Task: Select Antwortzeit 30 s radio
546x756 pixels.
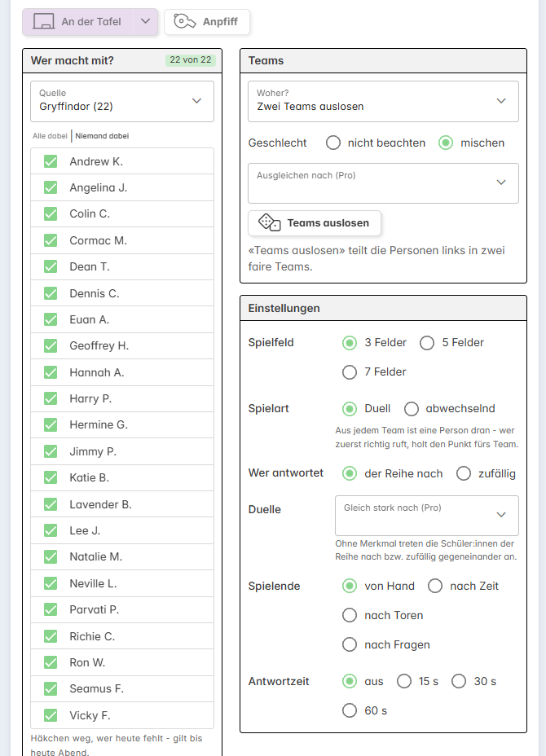Action: (x=459, y=681)
